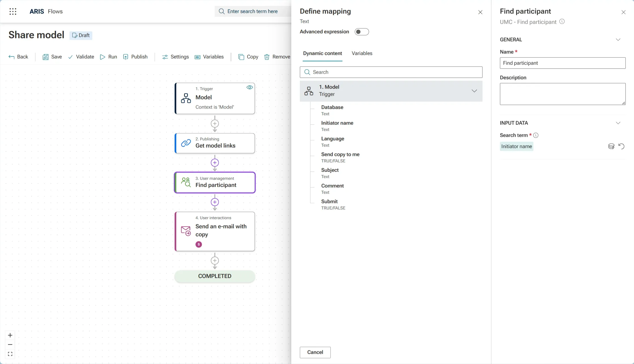The image size is (634, 364).
Task: Click the Publish icon in toolbar
Action: (x=125, y=57)
